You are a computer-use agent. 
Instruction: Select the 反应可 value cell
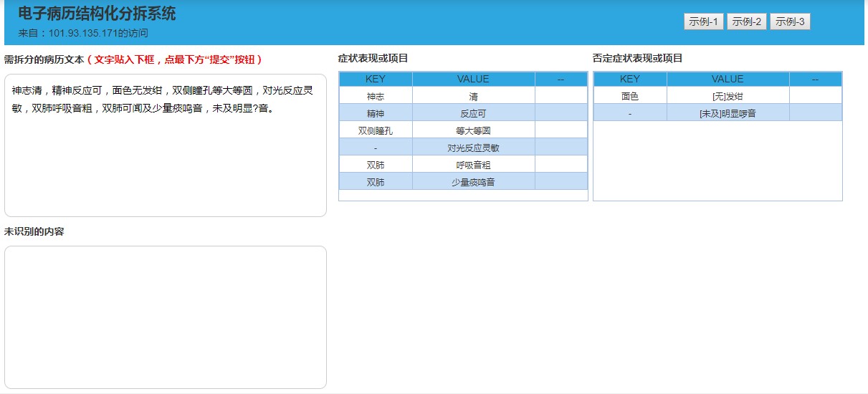[x=473, y=113]
